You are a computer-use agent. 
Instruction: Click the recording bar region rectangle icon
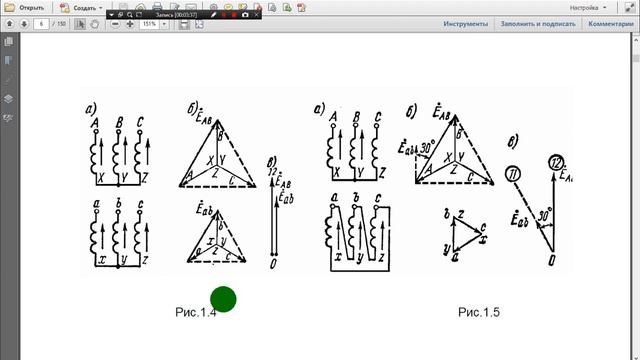(x=139, y=15)
